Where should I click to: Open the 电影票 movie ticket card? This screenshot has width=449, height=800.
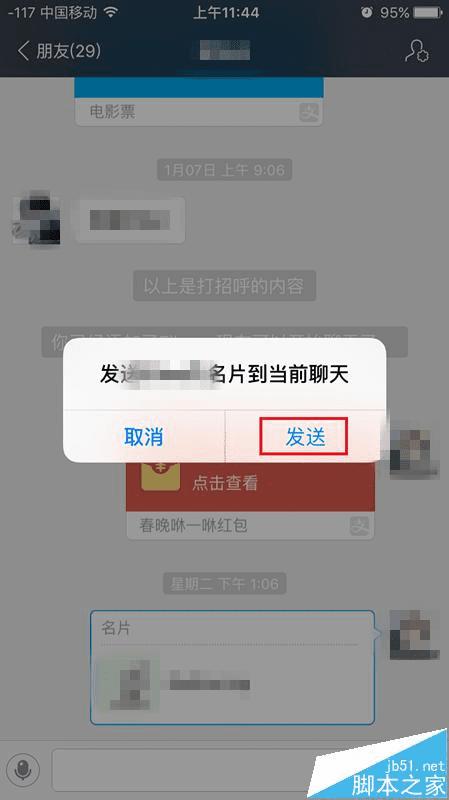(199, 101)
